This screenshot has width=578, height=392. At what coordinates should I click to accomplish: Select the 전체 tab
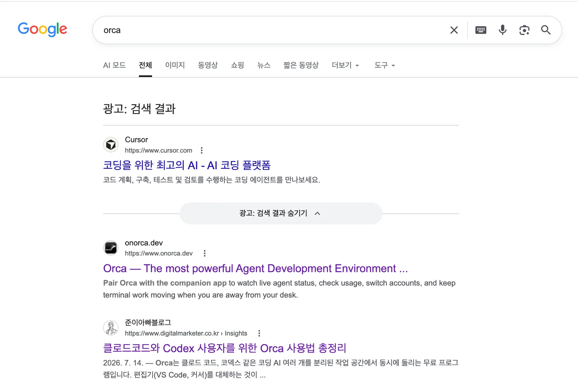[145, 65]
